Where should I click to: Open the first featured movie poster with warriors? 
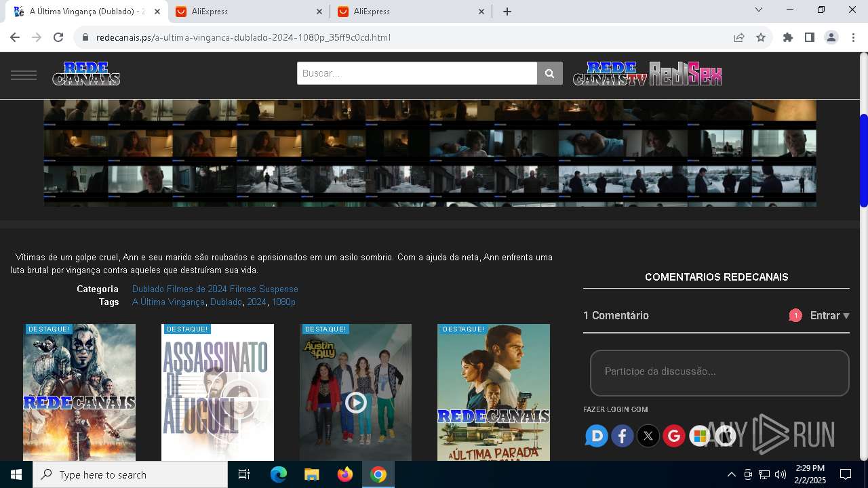[x=79, y=392]
